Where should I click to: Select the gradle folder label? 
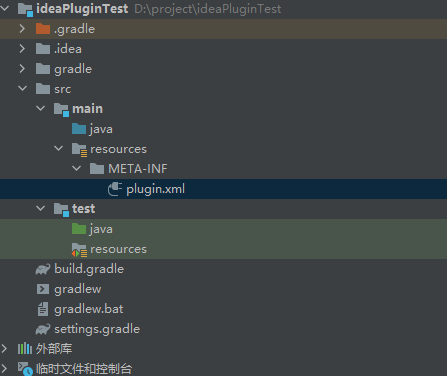[x=73, y=69]
